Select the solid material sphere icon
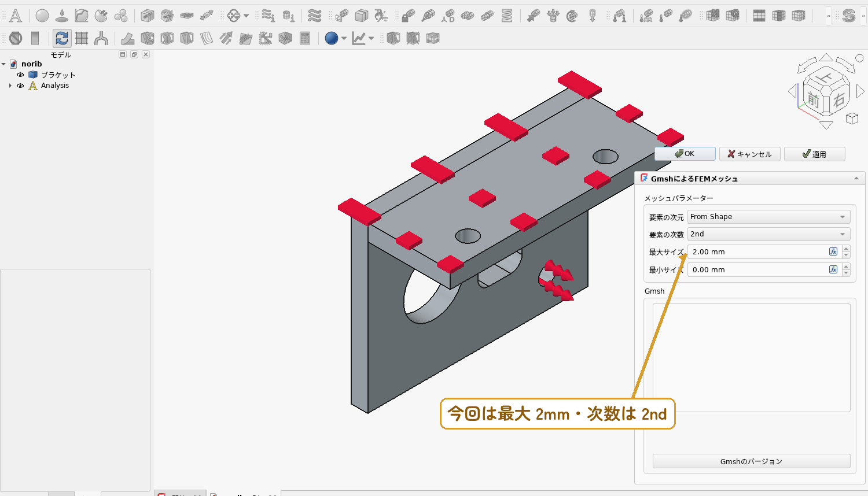The height and width of the screenshot is (496, 868). [42, 16]
